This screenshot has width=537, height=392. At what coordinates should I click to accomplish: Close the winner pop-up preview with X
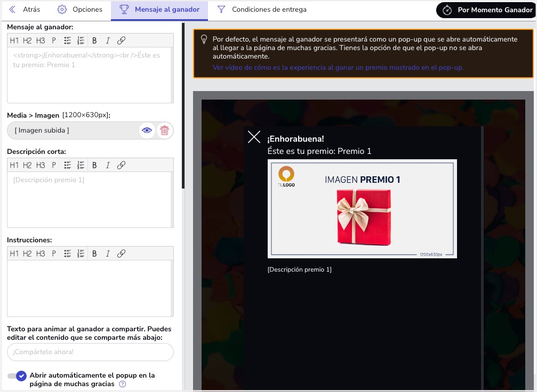(x=254, y=137)
